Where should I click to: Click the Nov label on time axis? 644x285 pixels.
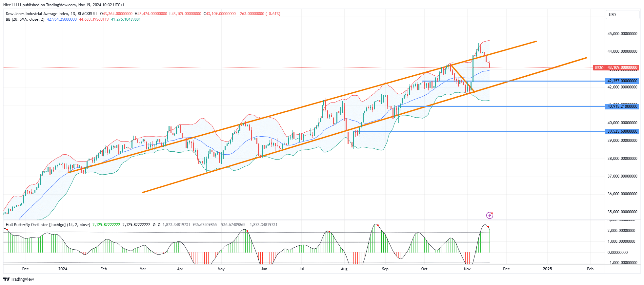tap(467, 269)
